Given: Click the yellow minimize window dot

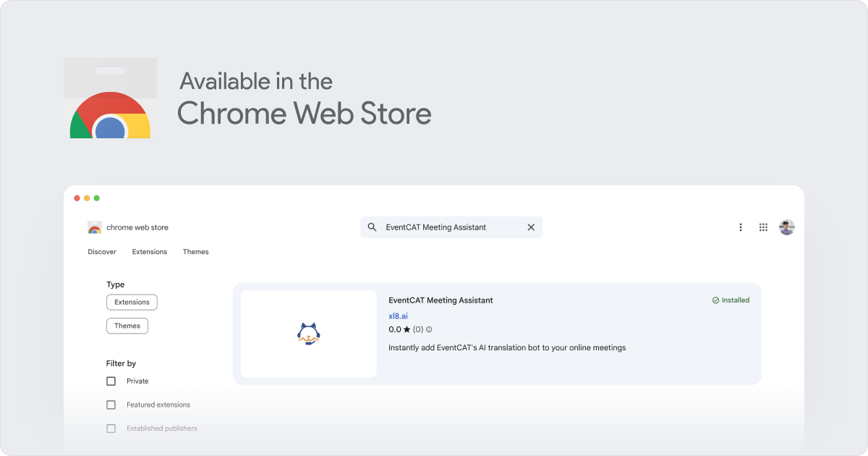Looking at the screenshot, I should click(87, 198).
